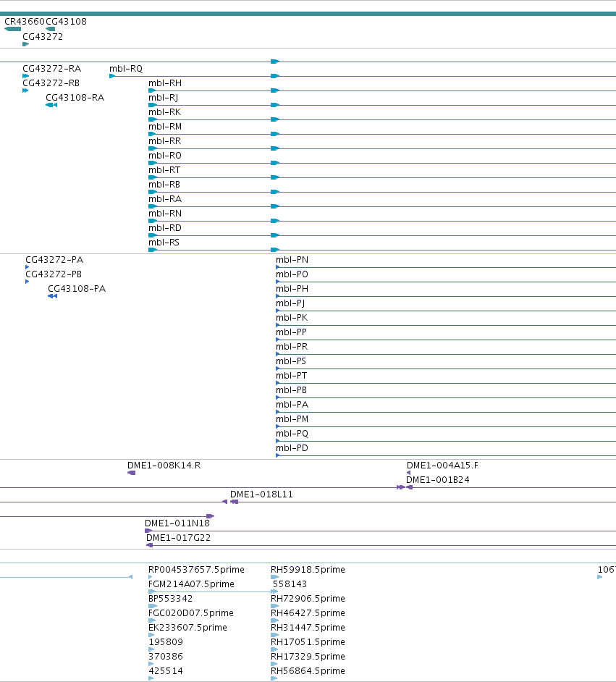Click the 195809 feature label

[166, 642]
